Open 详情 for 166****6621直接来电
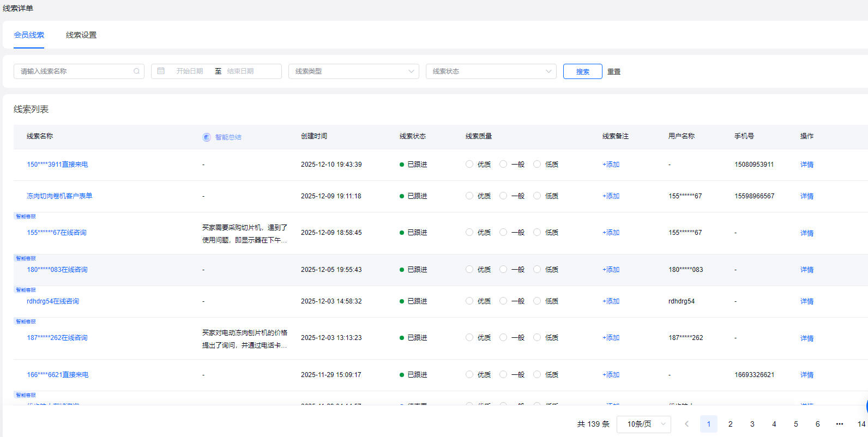This screenshot has height=437, width=868. point(806,375)
